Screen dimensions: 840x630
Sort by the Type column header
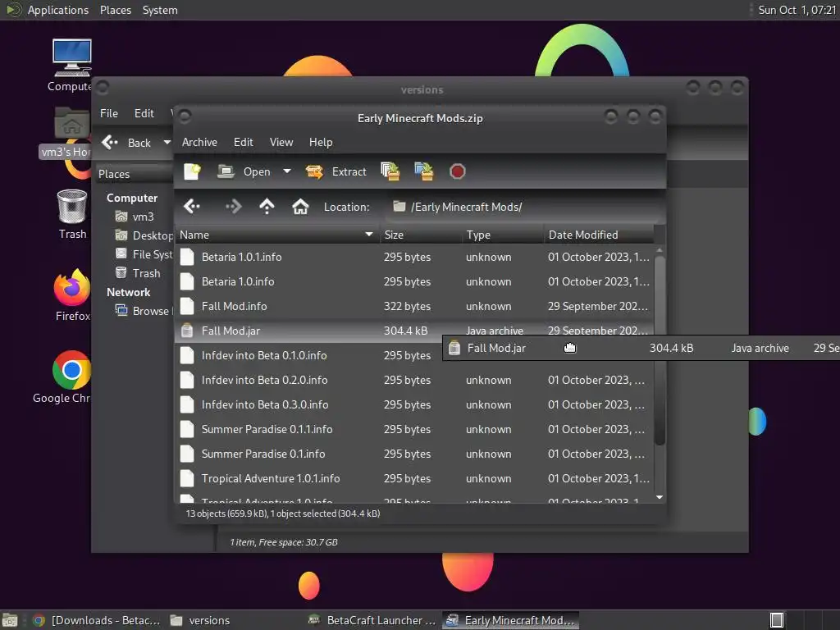coord(503,235)
